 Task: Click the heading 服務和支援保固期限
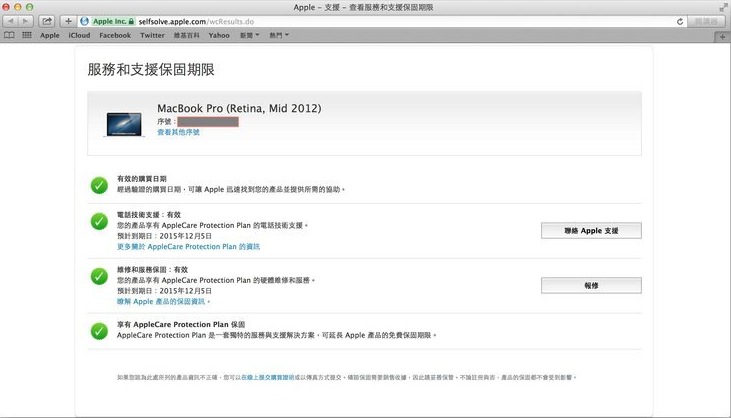(151, 69)
